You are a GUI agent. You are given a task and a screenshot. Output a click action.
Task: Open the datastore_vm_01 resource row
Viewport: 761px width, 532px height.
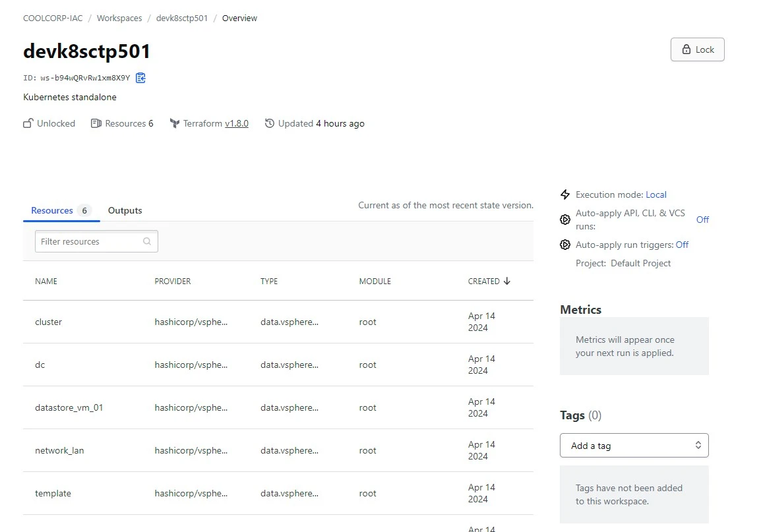point(278,407)
